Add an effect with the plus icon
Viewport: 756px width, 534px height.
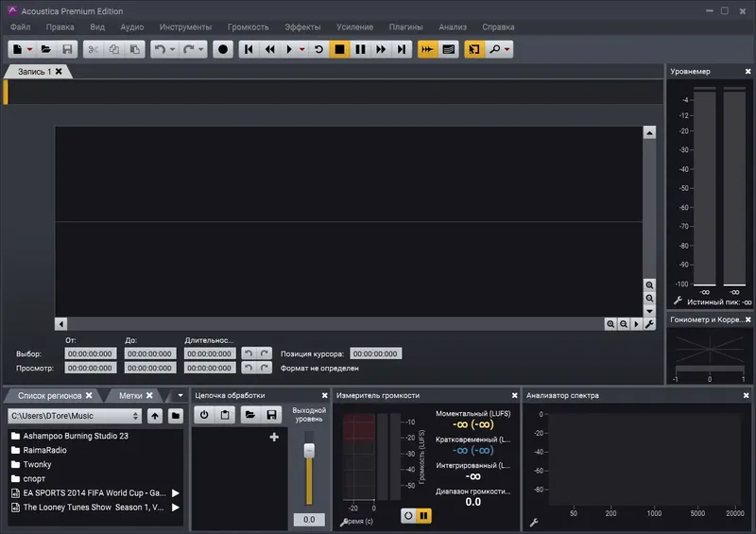(x=274, y=437)
